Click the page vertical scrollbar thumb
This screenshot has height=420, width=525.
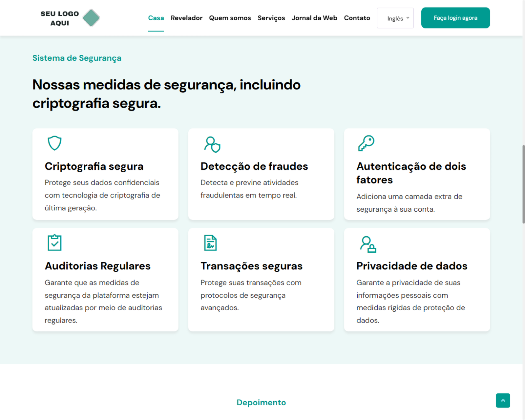click(x=523, y=184)
